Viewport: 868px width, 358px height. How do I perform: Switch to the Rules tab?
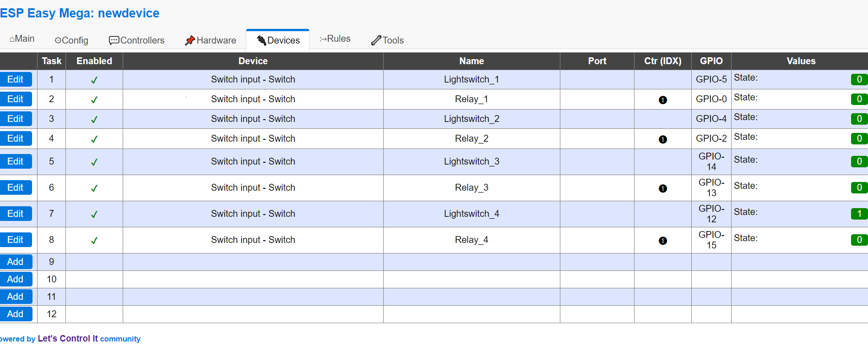pyautogui.click(x=335, y=39)
